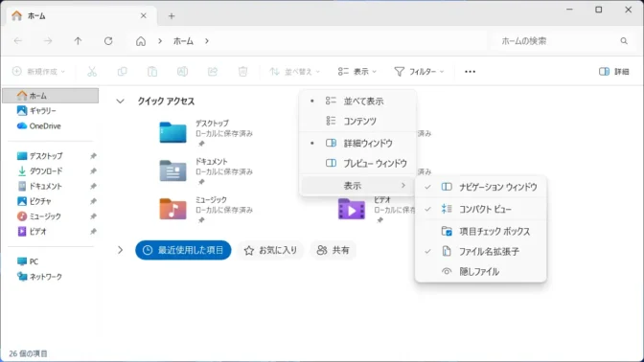Click the Delete trash icon
644x362 pixels.
[242, 72]
